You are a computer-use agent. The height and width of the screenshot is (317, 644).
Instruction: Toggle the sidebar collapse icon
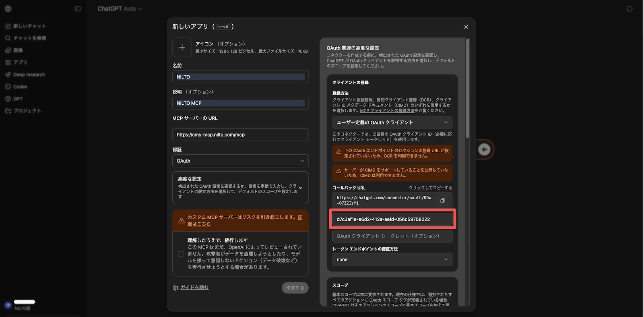(x=78, y=9)
